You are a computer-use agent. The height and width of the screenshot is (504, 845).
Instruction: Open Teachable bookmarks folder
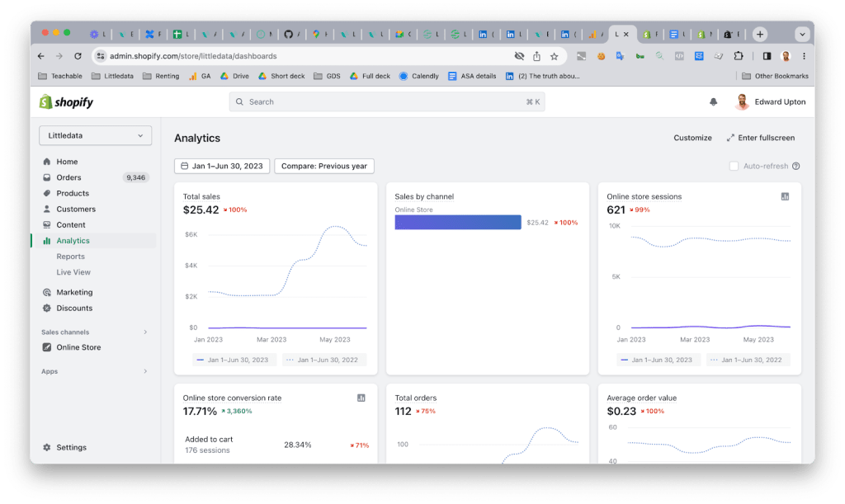pos(60,77)
